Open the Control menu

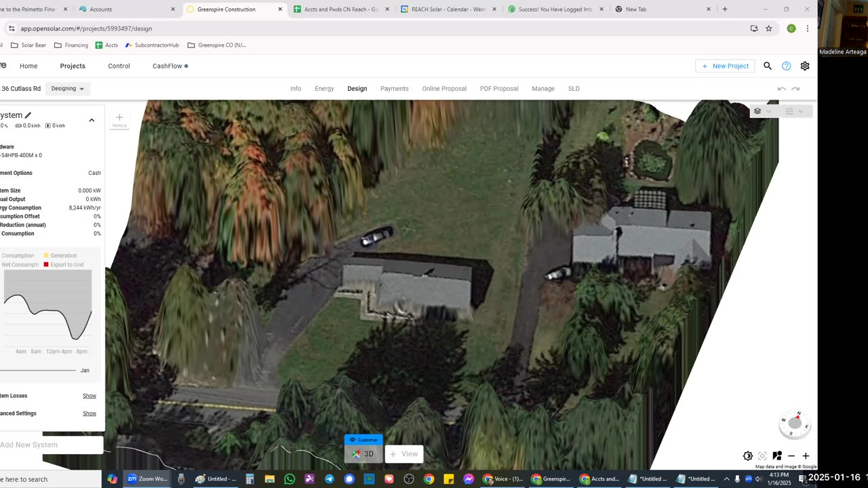119,66
